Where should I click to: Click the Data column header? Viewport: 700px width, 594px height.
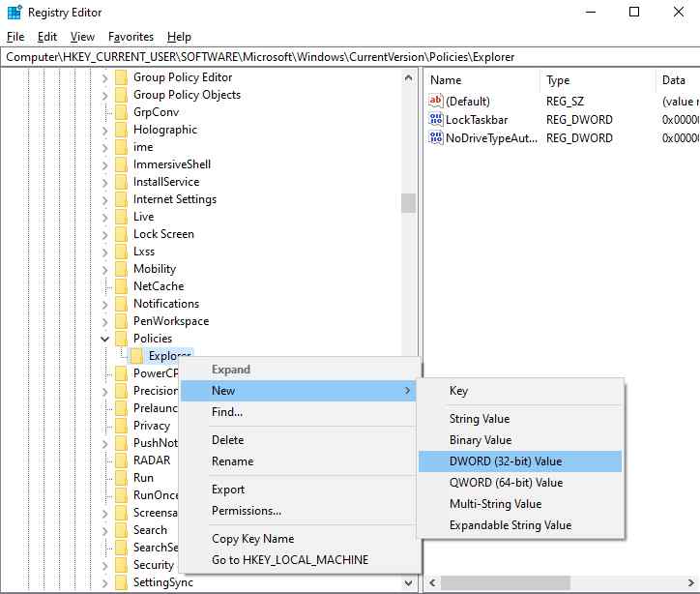pos(677,80)
